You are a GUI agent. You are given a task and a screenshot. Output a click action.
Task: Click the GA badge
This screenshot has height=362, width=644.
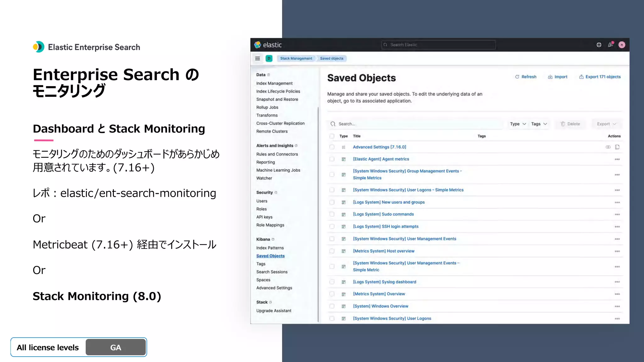coord(115,347)
